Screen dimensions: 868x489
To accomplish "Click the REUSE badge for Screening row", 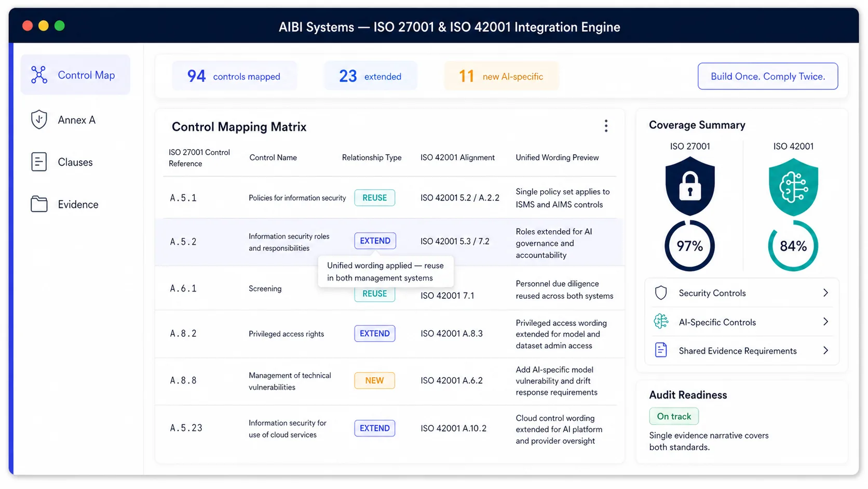I will pos(375,294).
